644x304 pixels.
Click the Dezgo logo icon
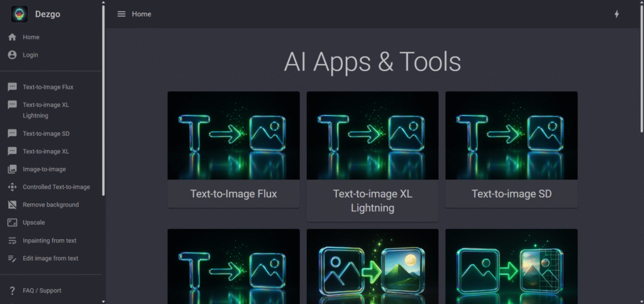[19, 14]
